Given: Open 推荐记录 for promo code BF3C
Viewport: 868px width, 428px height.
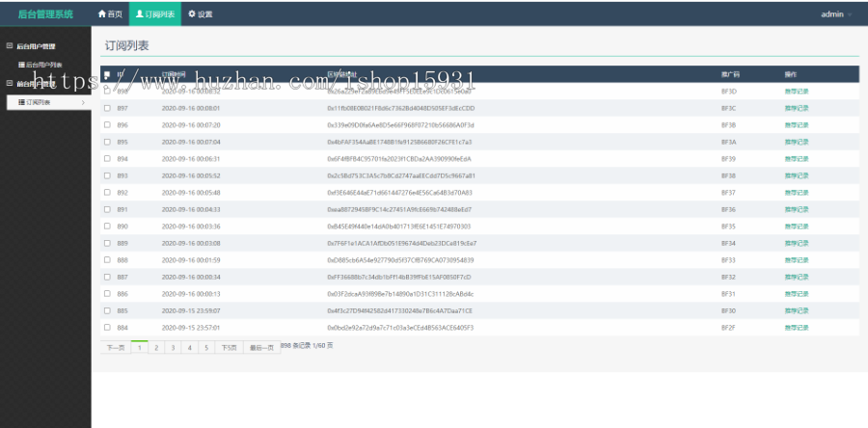Looking at the screenshot, I should point(797,108).
